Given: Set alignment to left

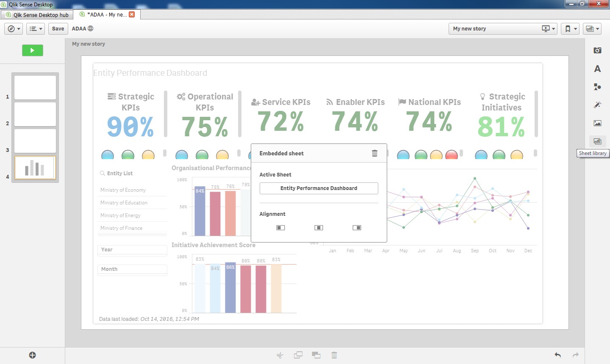Looking at the screenshot, I should coord(280,228).
